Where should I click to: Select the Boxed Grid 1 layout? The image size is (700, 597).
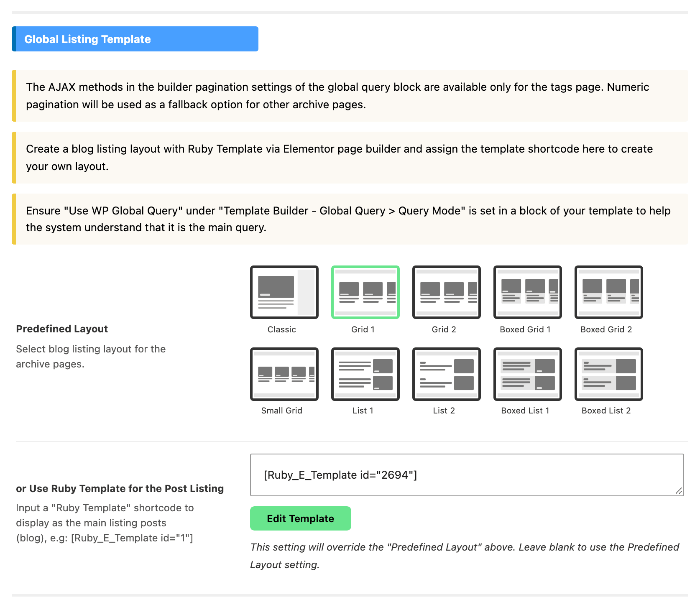(x=528, y=292)
